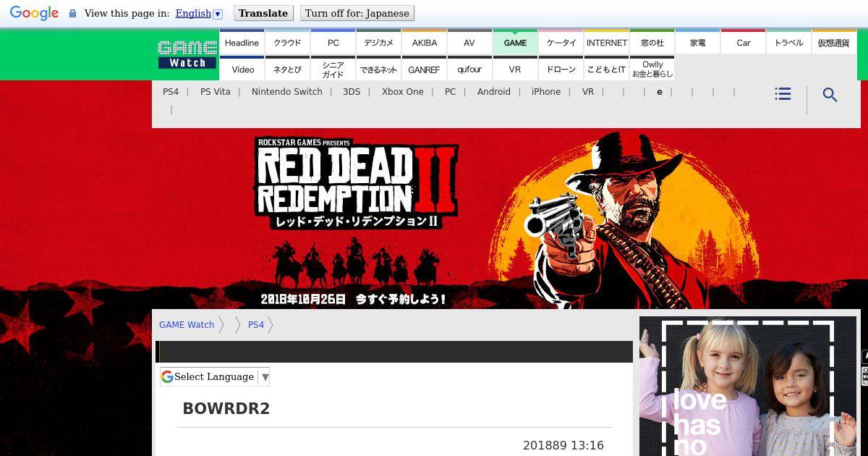The height and width of the screenshot is (456, 868).
Task: Open the 仮想通貨 tab
Action: [x=833, y=42]
